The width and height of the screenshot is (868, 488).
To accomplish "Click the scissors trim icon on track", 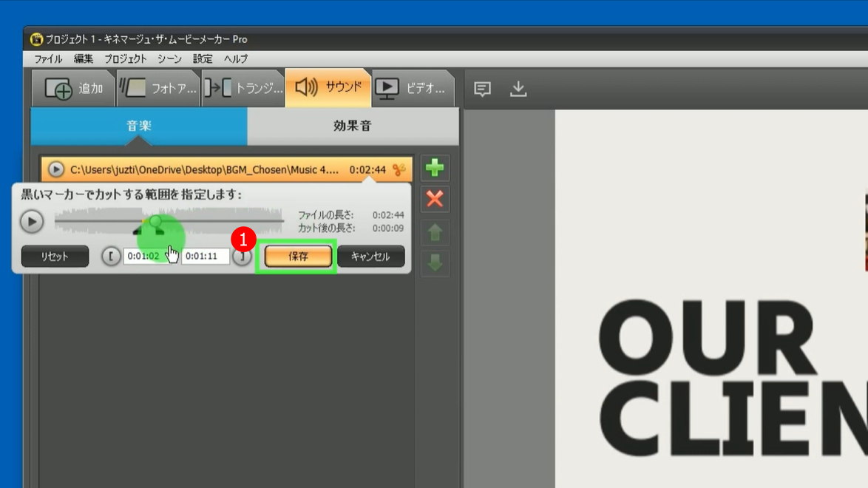I will tap(399, 170).
